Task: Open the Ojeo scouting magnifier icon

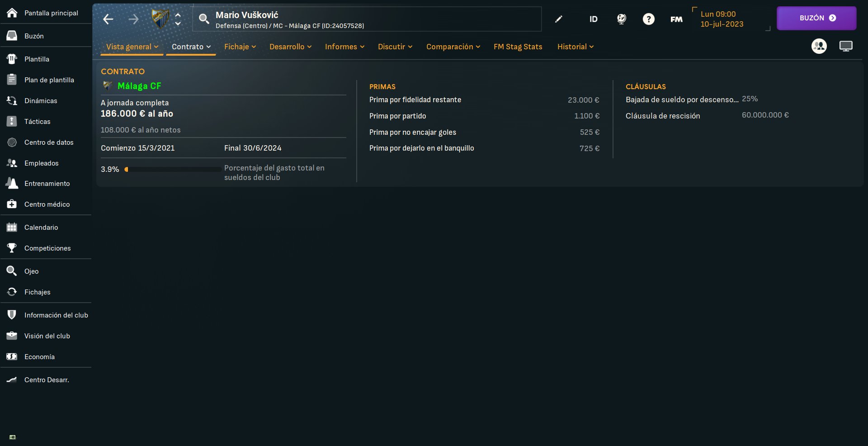Action: pyautogui.click(x=12, y=271)
